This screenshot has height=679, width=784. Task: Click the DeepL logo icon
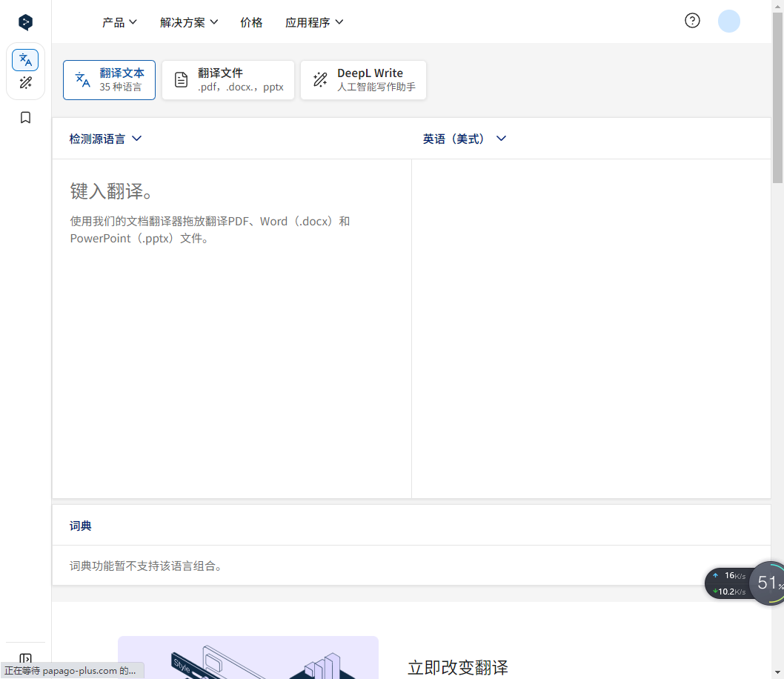(x=25, y=22)
